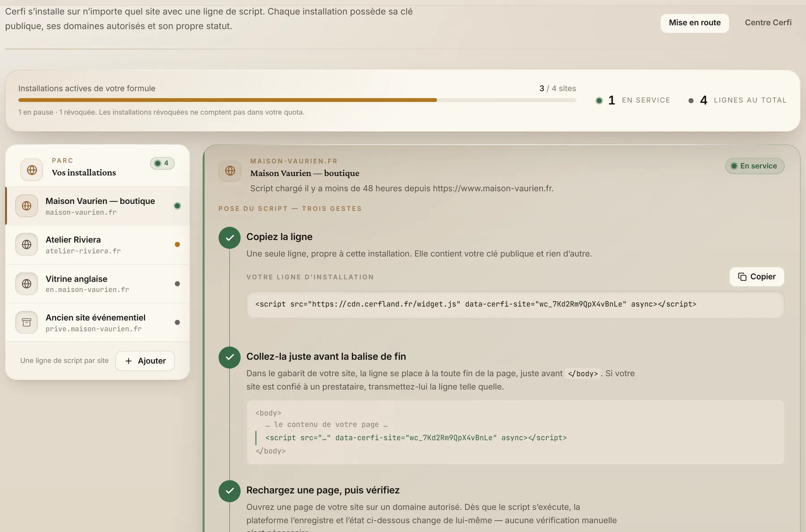The image size is (806, 532).
Task: Click the globe icon beside Vos installations
Action: 32,170
